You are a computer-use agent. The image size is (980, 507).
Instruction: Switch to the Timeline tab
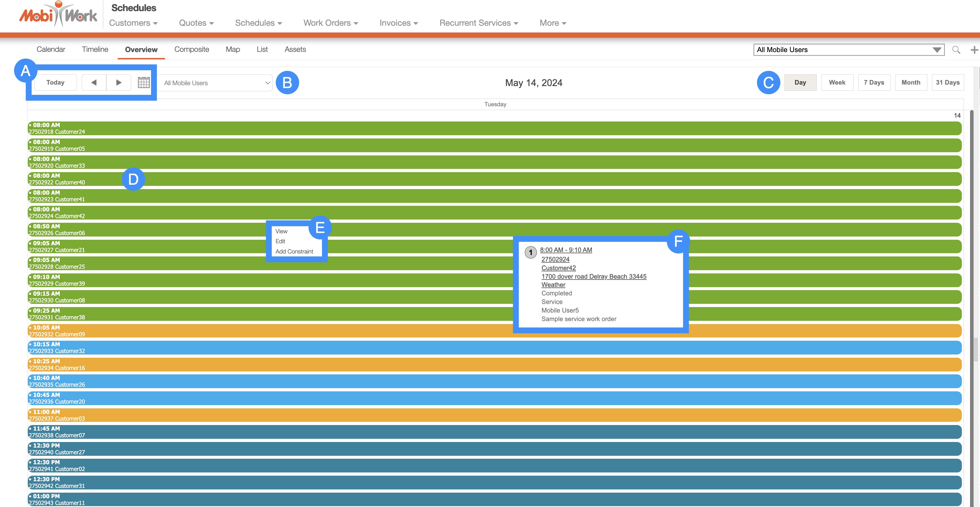click(95, 49)
